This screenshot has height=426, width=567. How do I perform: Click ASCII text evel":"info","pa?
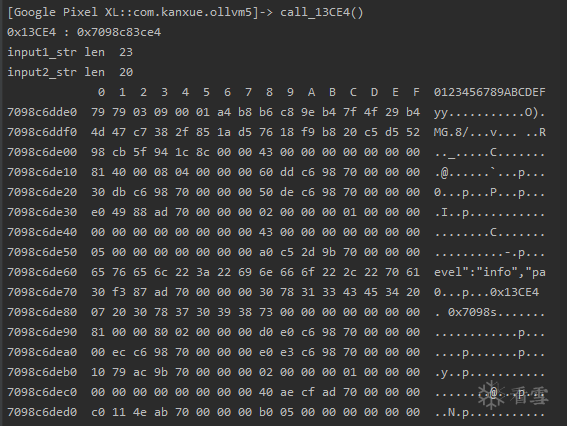pos(489,272)
